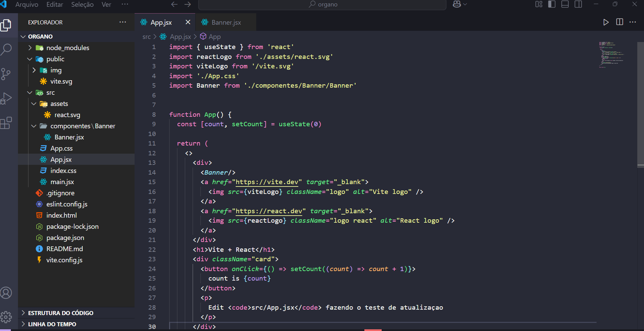Toggle primary sidebar visibility
Screen dimensions: 644x331
552,4
